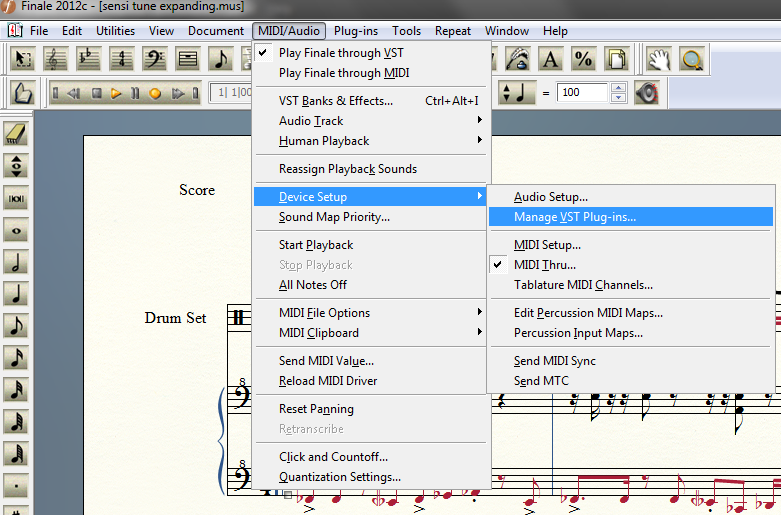This screenshot has width=781, height=515.
Task: Select the Time Signature tool
Action: tap(122, 60)
